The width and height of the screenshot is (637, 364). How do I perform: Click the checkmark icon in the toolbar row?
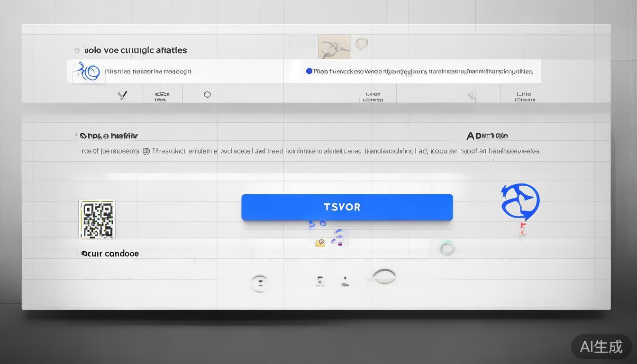(x=123, y=95)
